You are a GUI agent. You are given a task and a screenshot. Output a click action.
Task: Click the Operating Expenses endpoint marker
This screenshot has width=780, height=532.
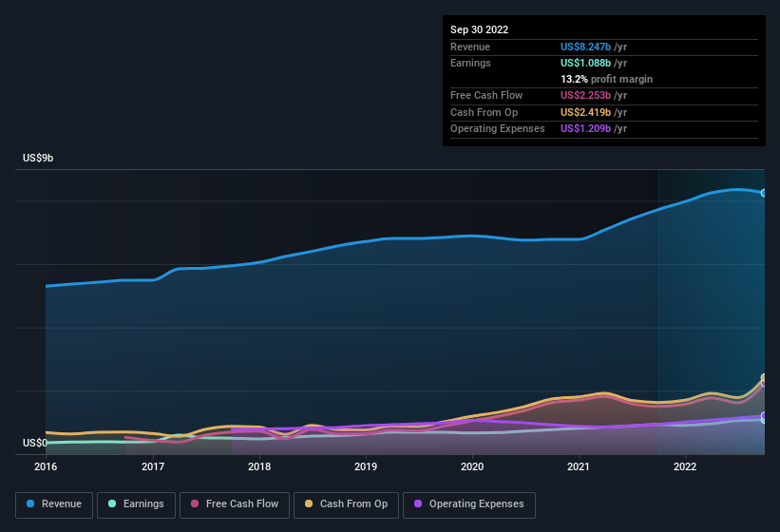coord(764,416)
